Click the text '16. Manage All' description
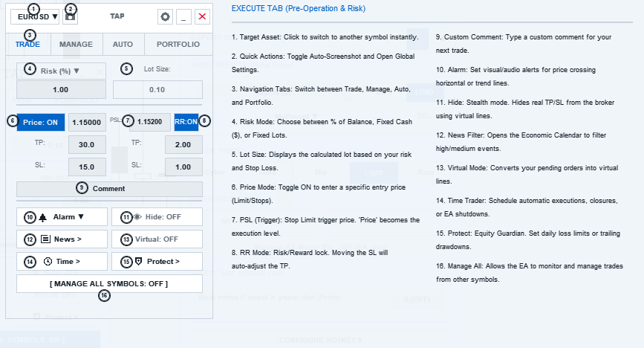Screen dimensions: 644x348 click(530, 273)
